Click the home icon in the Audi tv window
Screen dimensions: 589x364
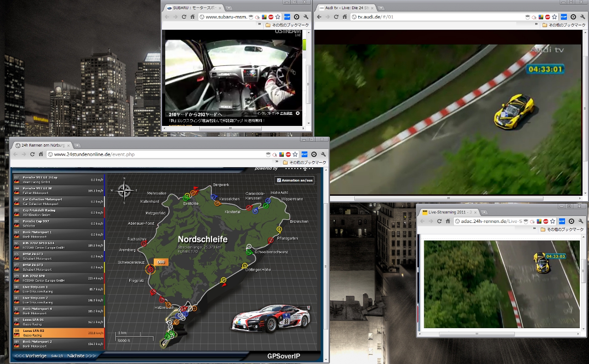345,17
